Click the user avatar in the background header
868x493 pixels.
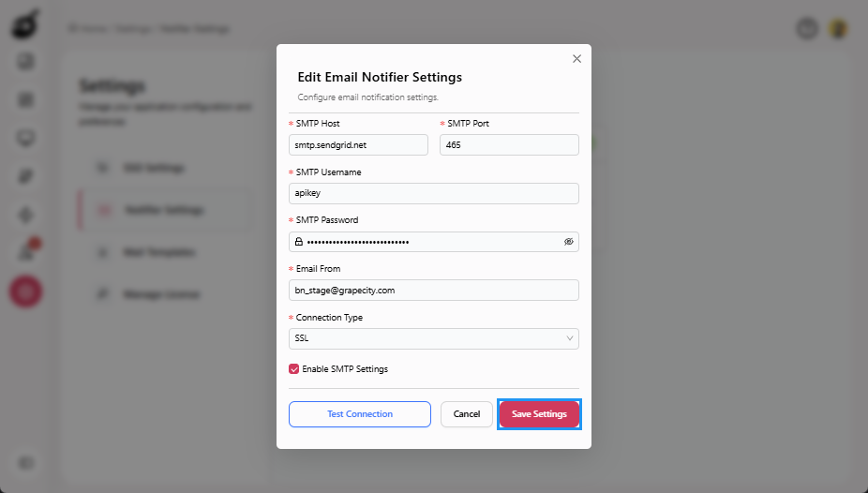coord(838,28)
